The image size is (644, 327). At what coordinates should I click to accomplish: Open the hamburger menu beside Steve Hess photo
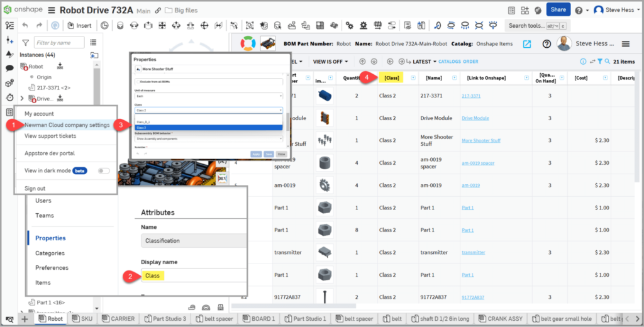626,44
